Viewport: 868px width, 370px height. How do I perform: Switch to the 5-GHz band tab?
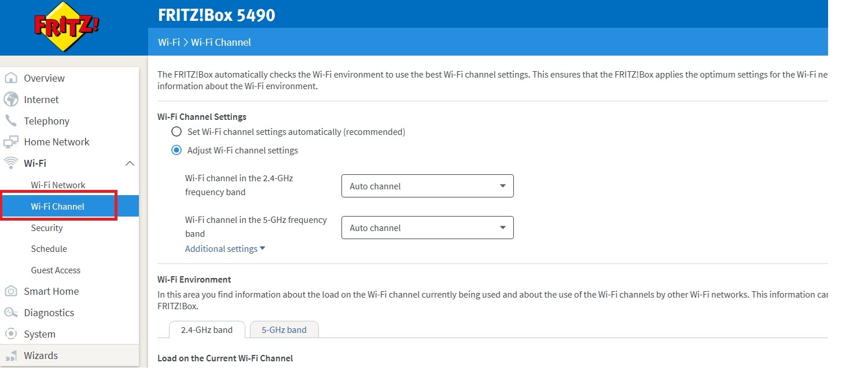point(284,330)
